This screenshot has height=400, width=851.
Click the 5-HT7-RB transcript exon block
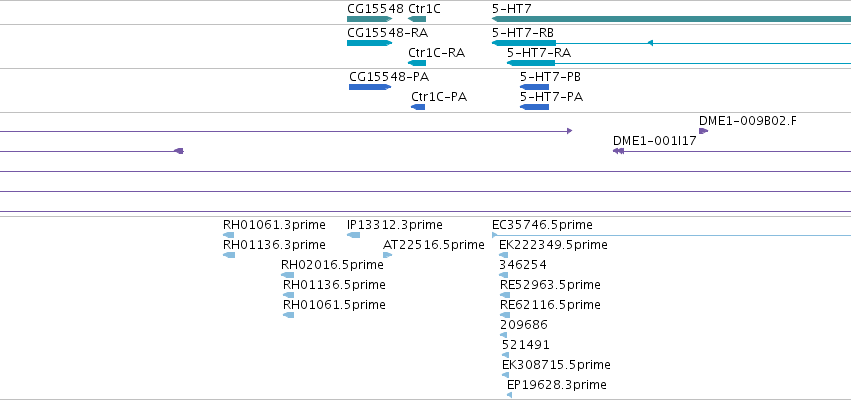tap(524, 43)
